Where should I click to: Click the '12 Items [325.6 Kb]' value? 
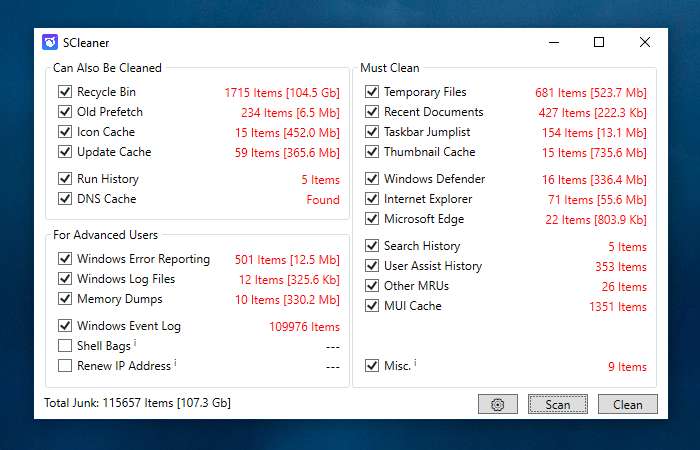(289, 280)
